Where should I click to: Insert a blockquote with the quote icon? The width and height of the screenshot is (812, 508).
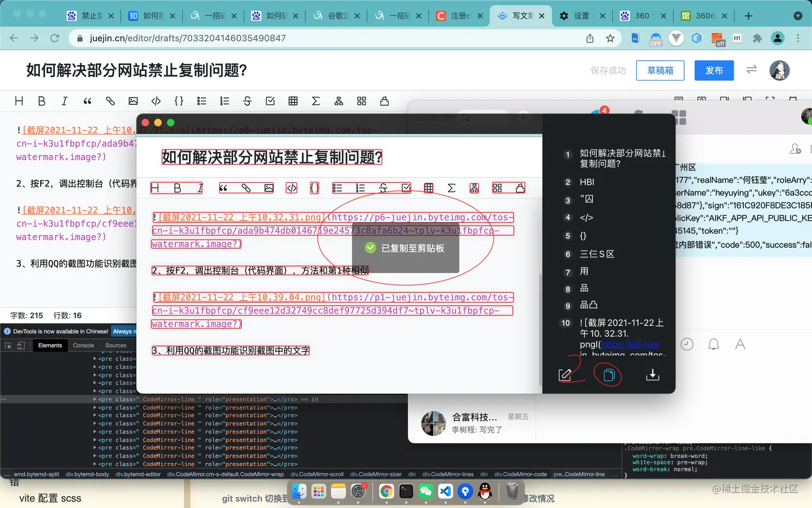(87, 101)
